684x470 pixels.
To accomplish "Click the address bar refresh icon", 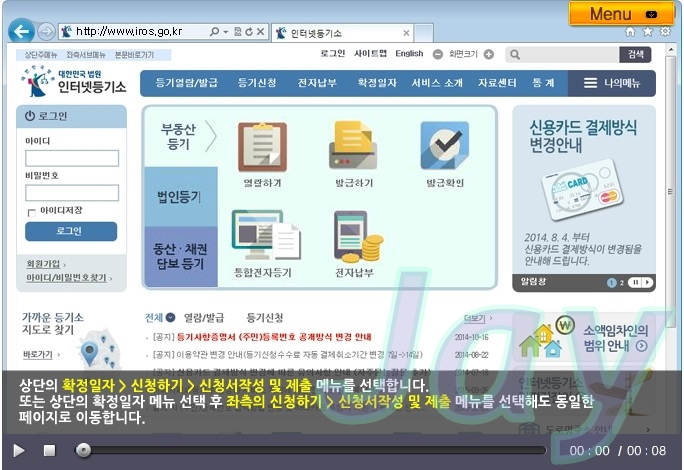I will 249,31.
